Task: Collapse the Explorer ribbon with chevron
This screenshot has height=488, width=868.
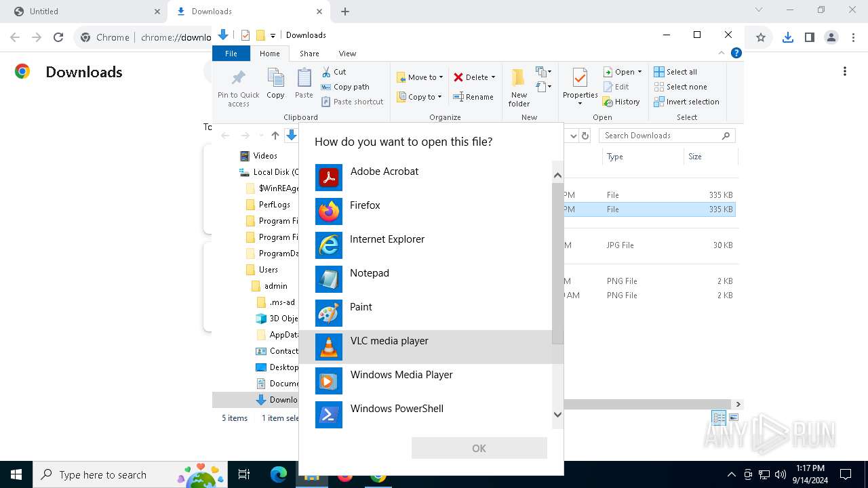Action: click(722, 54)
